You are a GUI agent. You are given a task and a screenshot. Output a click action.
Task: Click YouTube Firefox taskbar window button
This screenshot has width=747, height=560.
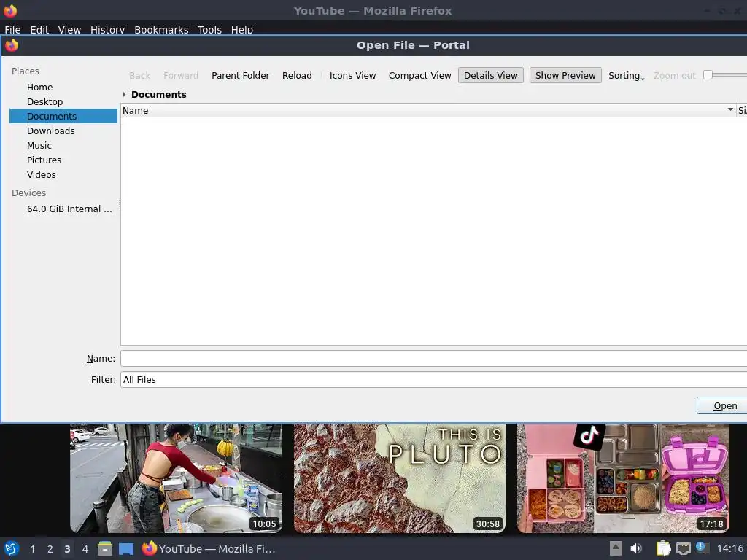pyautogui.click(x=209, y=548)
